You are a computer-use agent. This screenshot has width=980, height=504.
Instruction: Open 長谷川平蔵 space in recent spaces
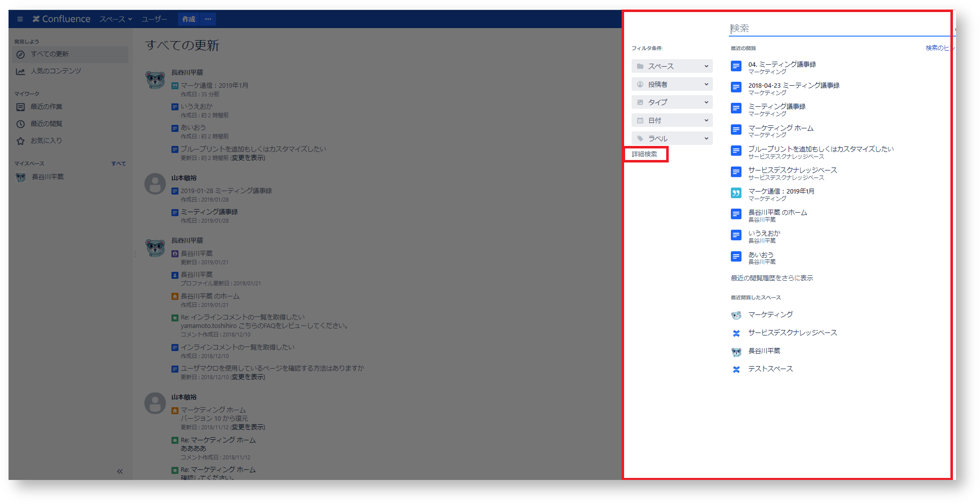[x=764, y=351]
